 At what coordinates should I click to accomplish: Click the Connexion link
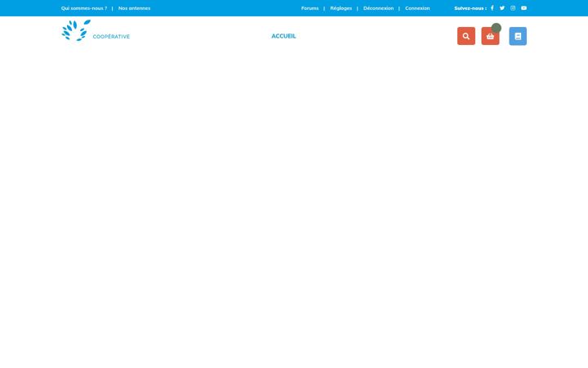417,8
